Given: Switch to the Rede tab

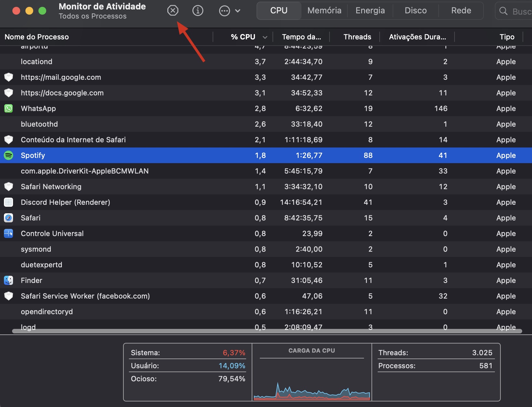Looking at the screenshot, I should point(461,10).
